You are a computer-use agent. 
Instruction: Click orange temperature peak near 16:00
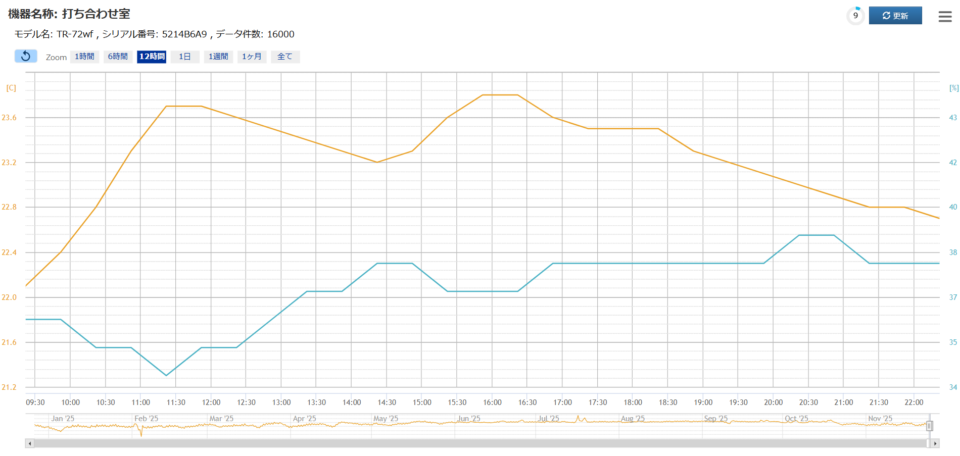tap(500, 95)
